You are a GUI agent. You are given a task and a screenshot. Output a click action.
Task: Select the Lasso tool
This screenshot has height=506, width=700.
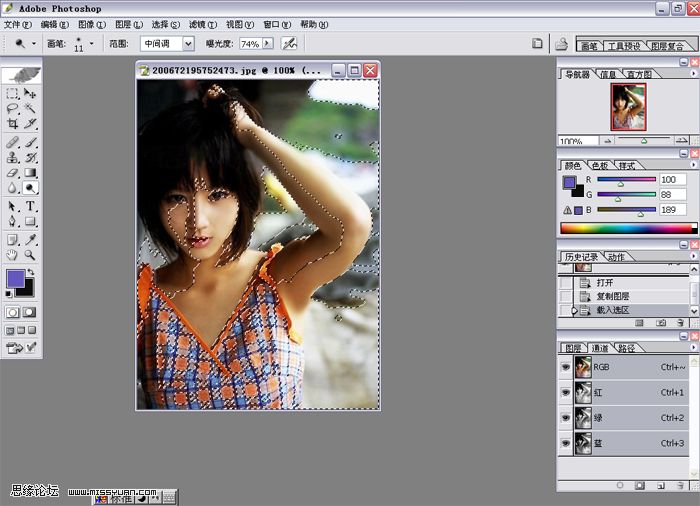pos(12,108)
